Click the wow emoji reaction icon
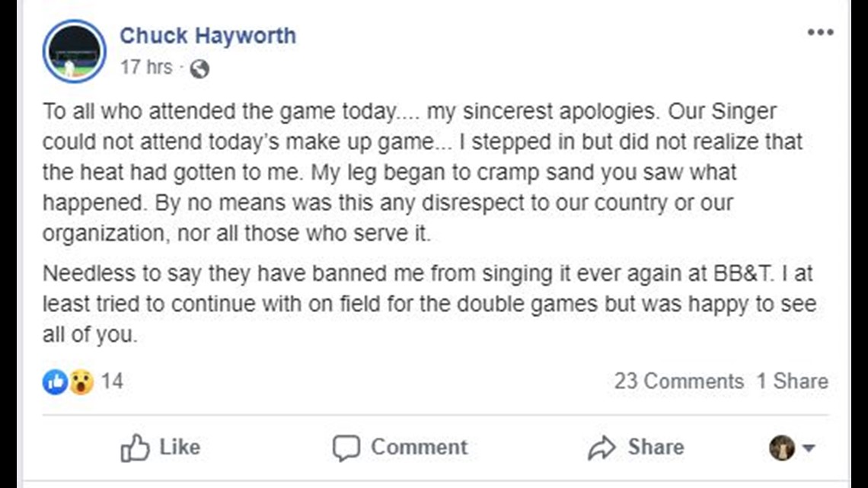Image resolution: width=868 pixels, height=488 pixels. coord(81,381)
